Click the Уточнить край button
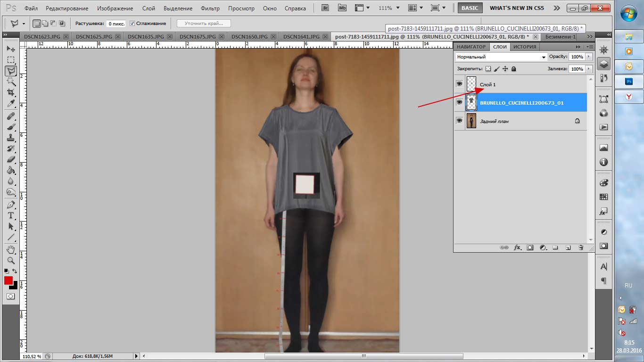This screenshot has width=644, height=362. pos(204,24)
